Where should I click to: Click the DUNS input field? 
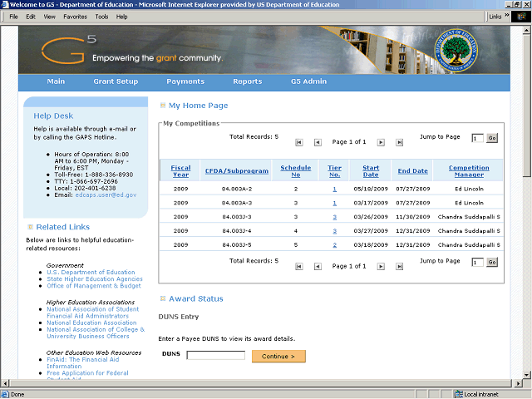(215, 356)
